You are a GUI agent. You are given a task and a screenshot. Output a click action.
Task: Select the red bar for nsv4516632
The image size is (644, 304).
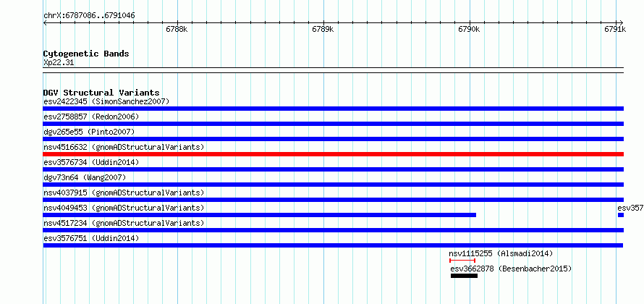point(334,154)
